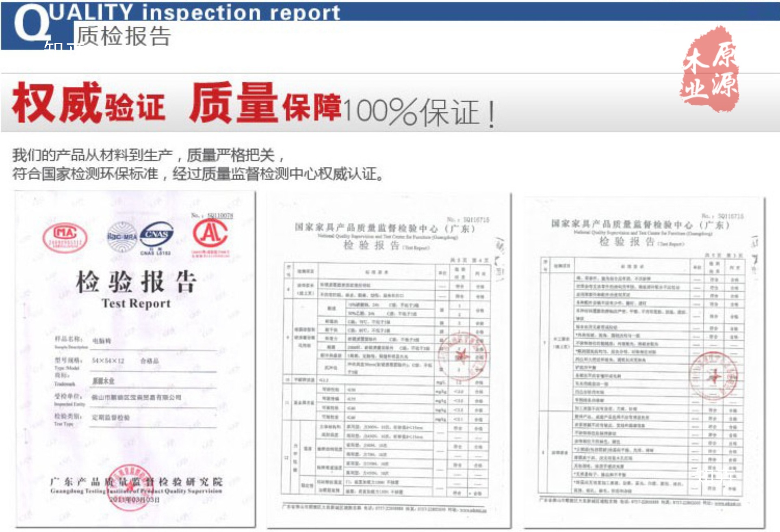Viewport: 780px width, 532px height.
Task: Click the 检验报告 title on cover
Action: (x=136, y=282)
